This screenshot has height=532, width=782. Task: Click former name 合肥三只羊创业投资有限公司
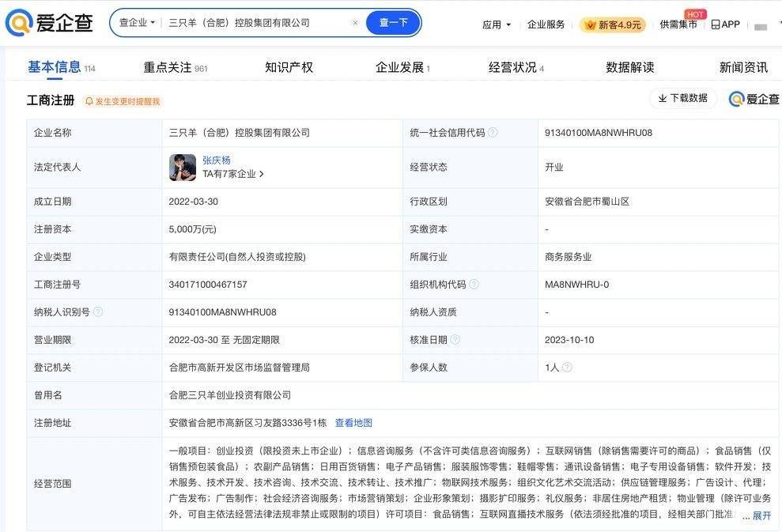pyautogui.click(x=230, y=395)
